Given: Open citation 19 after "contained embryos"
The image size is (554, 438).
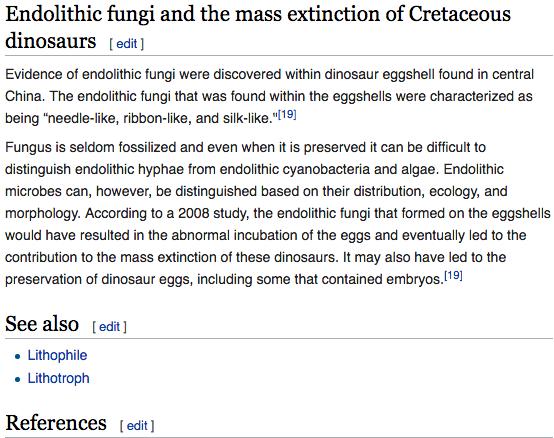Looking at the screenshot, I should (x=453, y=276).
